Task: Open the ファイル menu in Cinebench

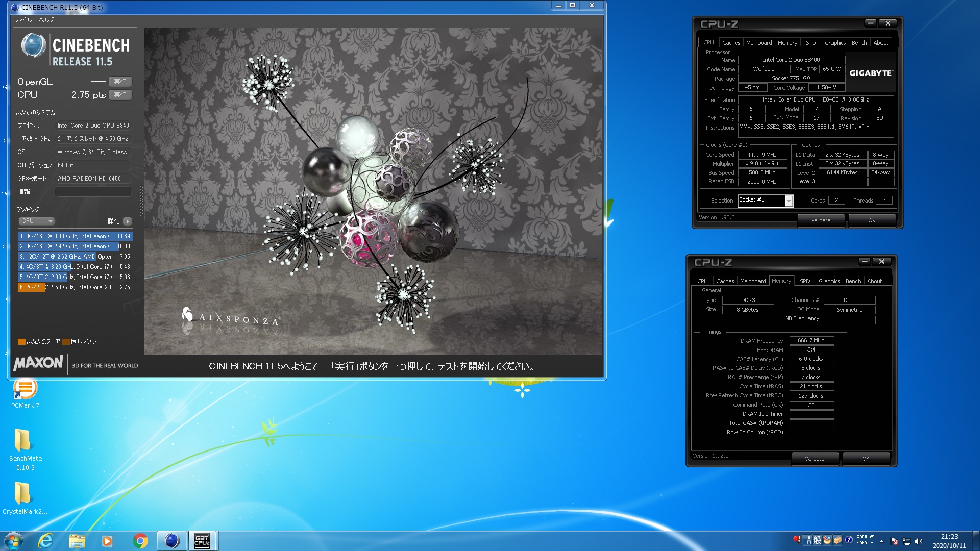Action: 23,20
